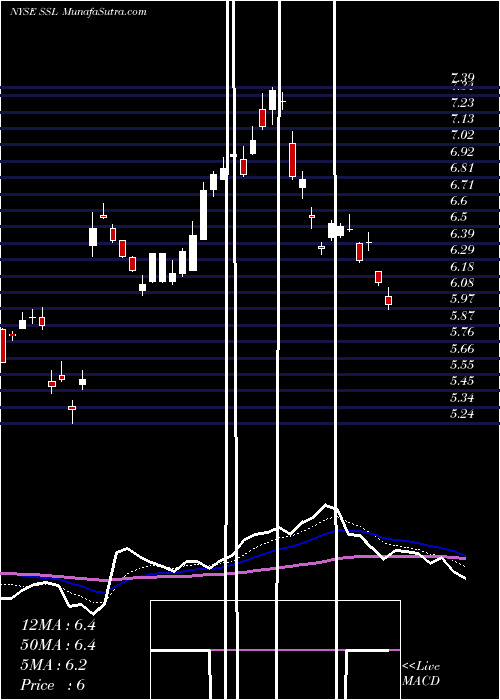Select the 5.24 price axis label
The height and width of the screenshot is (700, 500).
tap(462, 414)
